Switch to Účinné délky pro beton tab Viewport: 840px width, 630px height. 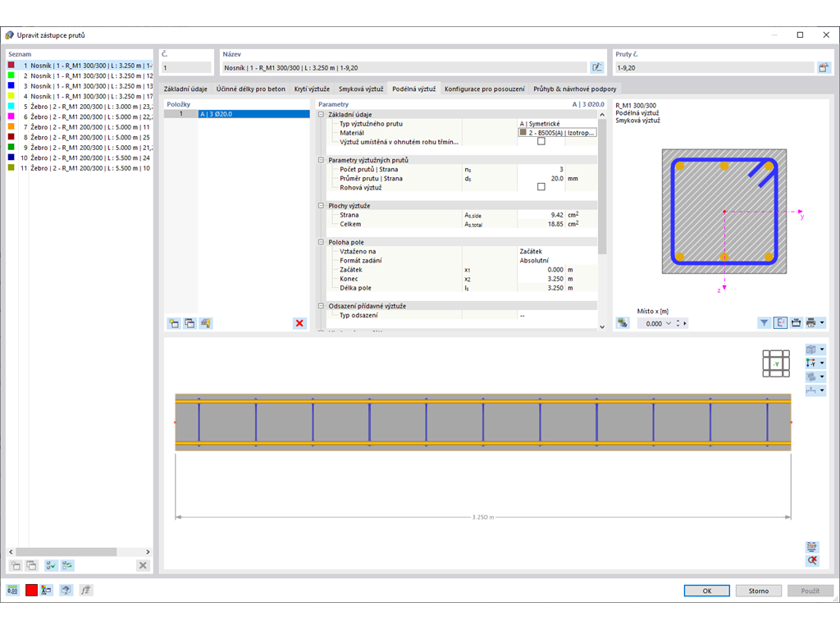(x=251, y=89)
